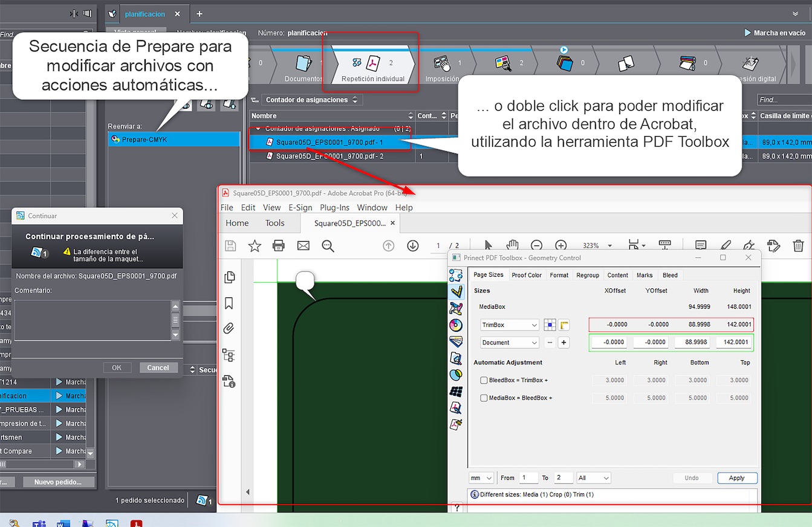The height and width of the screenshot is (527, 812).
Task: Click the blue-yellow circles tool in PDF Toolbox
Action: tap(456, 375)
